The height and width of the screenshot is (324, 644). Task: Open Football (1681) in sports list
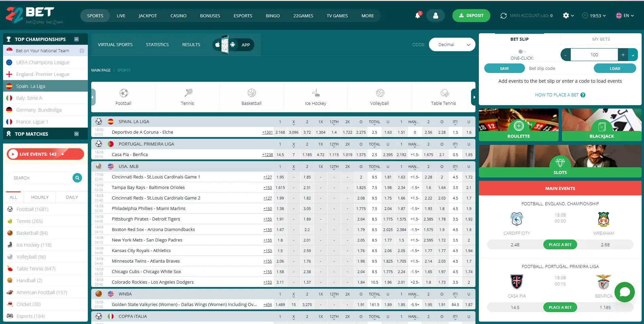[x=45, y=209]
